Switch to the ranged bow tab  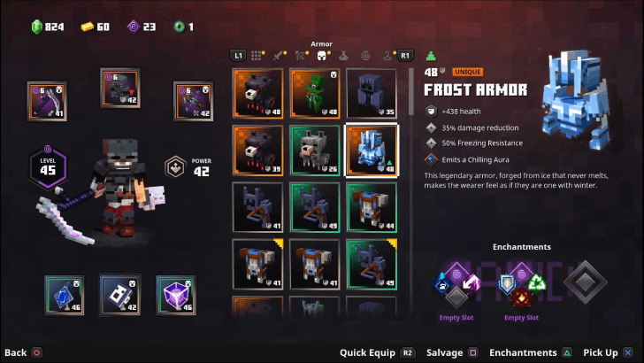click(301, 56)
